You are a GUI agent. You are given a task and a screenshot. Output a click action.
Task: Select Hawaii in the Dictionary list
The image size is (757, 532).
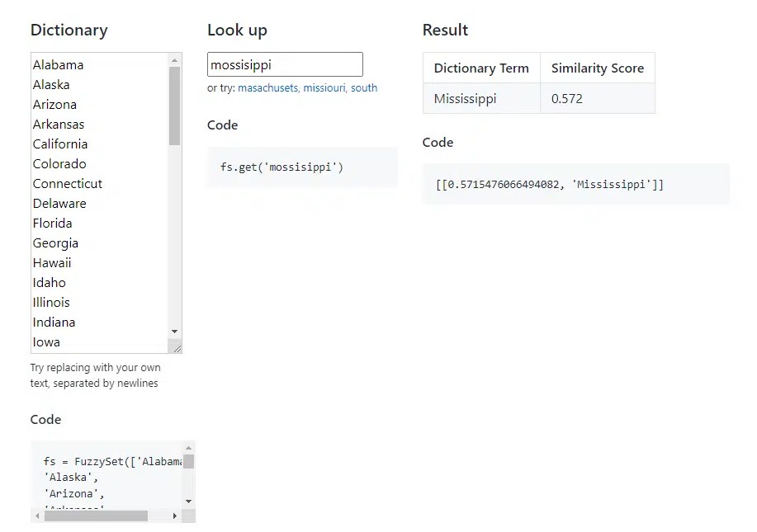pyautogui.click(x=52, y=262)
